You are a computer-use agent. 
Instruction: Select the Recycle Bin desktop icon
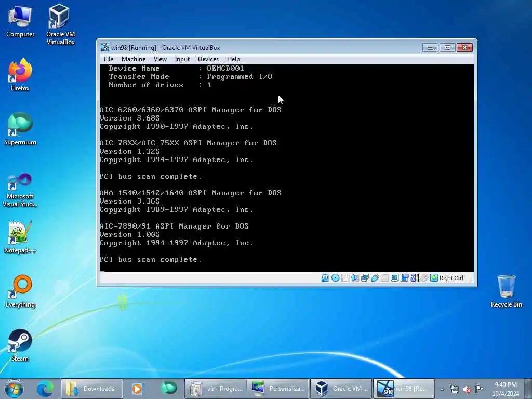point(506,291)
